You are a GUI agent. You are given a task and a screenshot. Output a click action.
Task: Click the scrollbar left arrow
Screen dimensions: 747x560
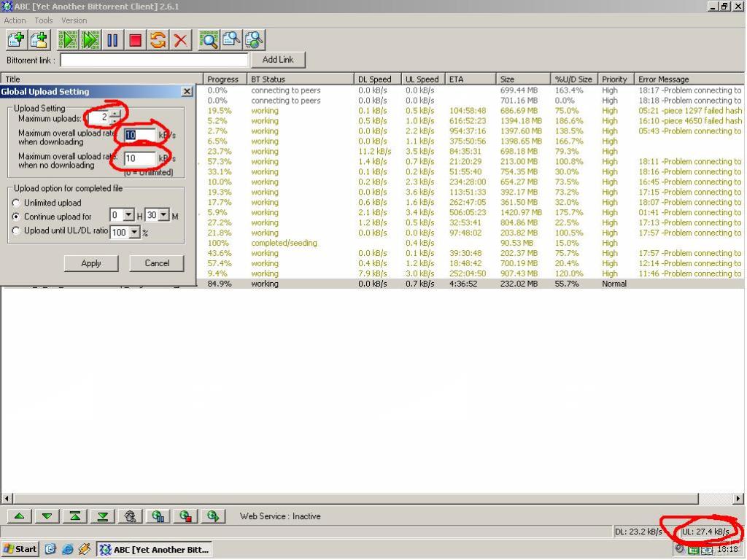pos(7,499)
